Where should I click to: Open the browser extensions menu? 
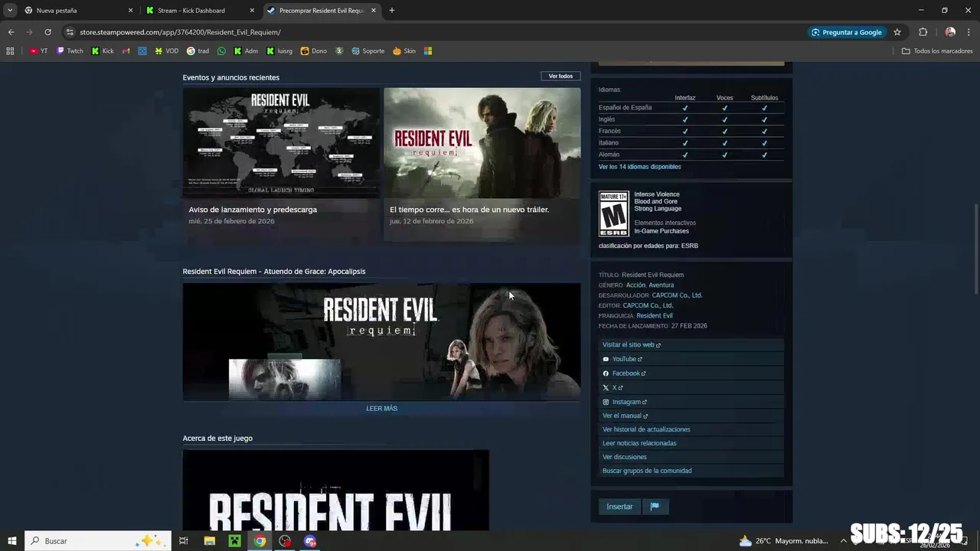(x=923, y=32)
